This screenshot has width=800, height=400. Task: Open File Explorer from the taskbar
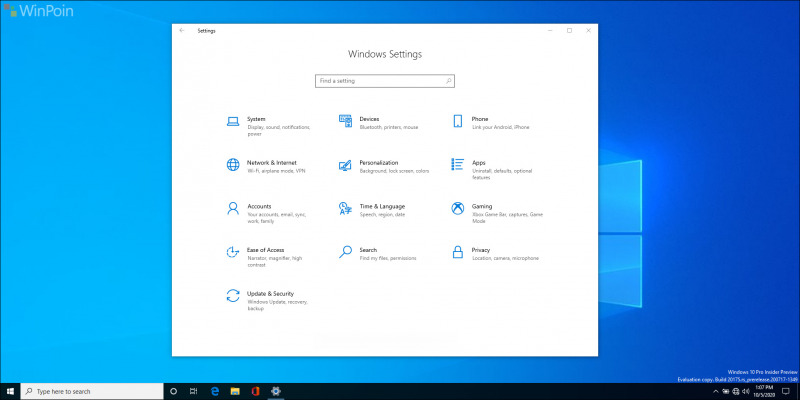[x=235, y=391]
